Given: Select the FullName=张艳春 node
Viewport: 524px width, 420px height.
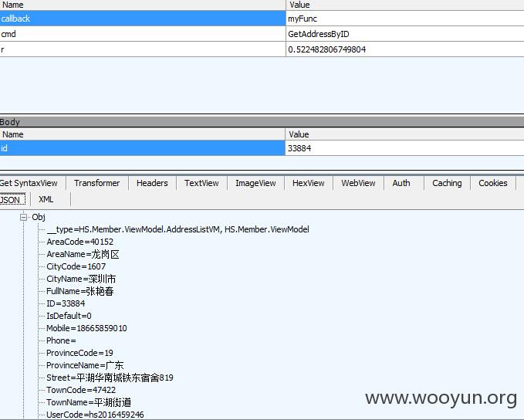Looking at the screenshot, I should (x=80, y=291).
